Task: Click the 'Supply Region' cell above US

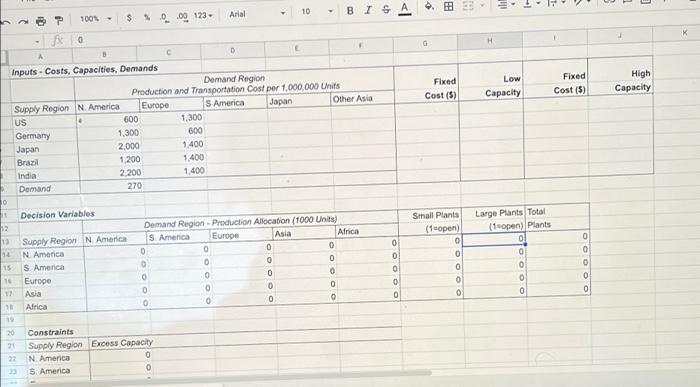Action: click(x=42, y=109)
